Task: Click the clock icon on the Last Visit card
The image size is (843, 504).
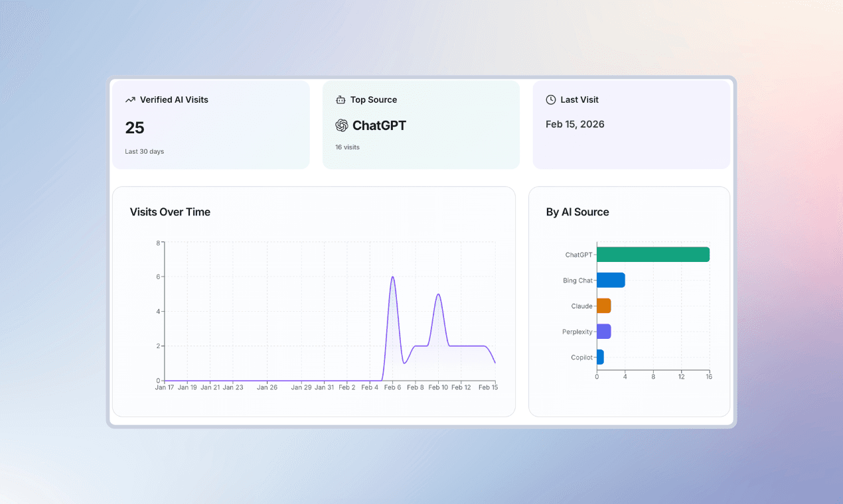Action: point(550,99)
